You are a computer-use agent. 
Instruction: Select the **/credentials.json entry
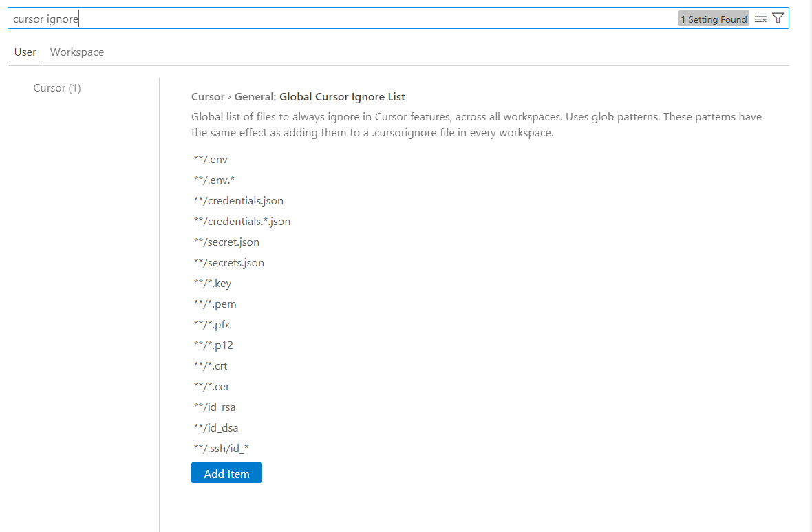coord(238,201)
